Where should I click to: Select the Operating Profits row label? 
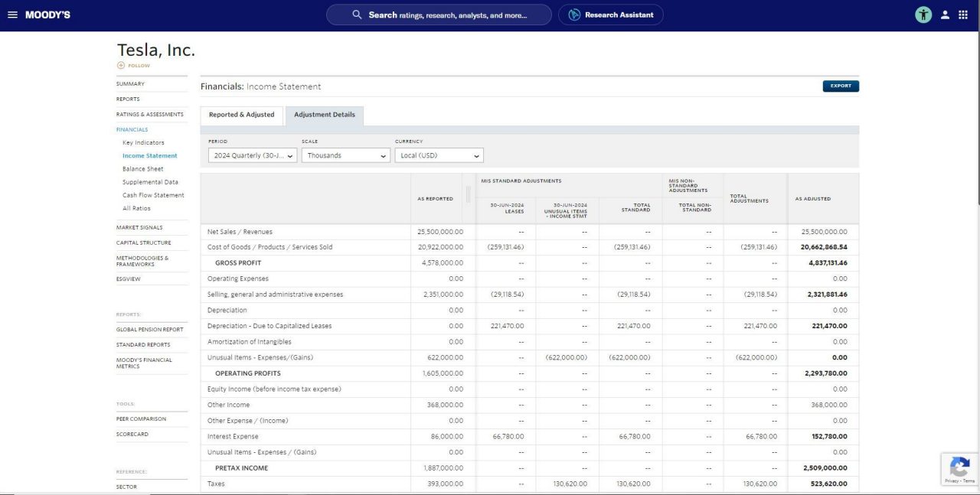tap(248, 373)
